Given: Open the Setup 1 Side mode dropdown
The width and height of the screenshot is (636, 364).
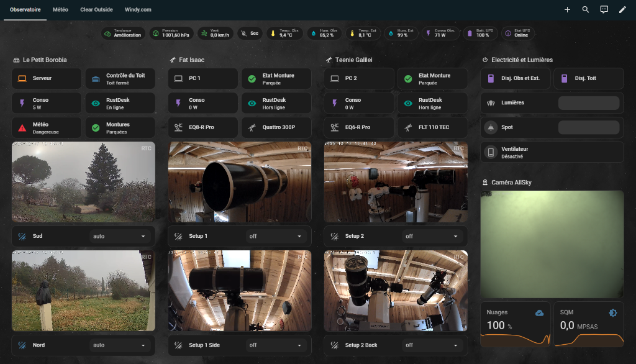Looking at the screenshot, I should (x=276, y=345).
